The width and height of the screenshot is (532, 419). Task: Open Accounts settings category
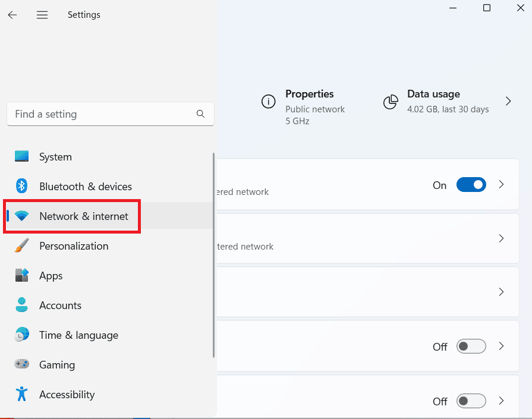[x=109, y=305]
